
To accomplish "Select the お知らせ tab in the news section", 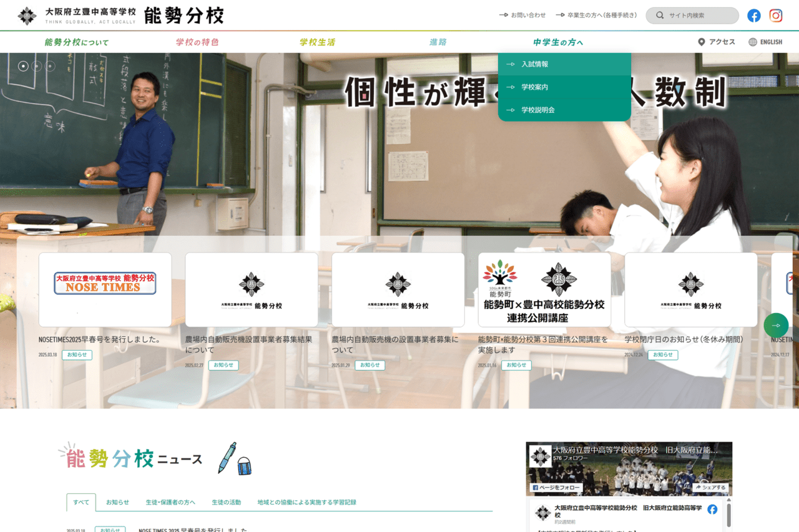I will pos(118,501).
